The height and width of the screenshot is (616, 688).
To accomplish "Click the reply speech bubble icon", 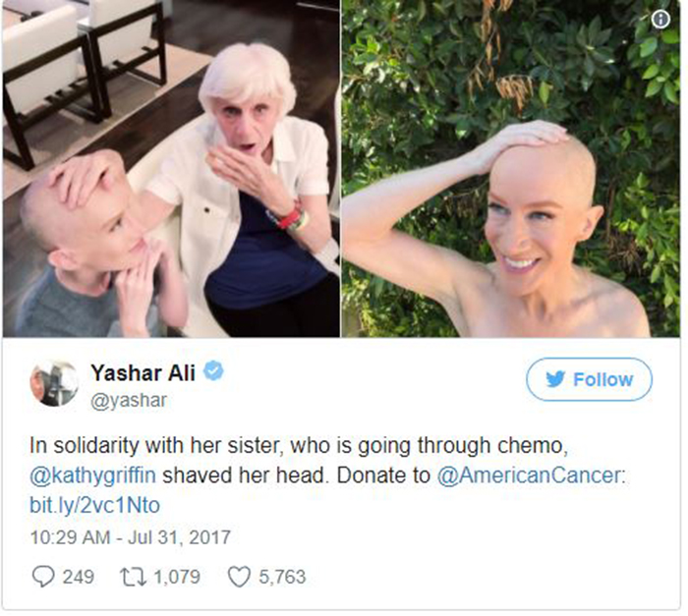I will click(43, 576).
